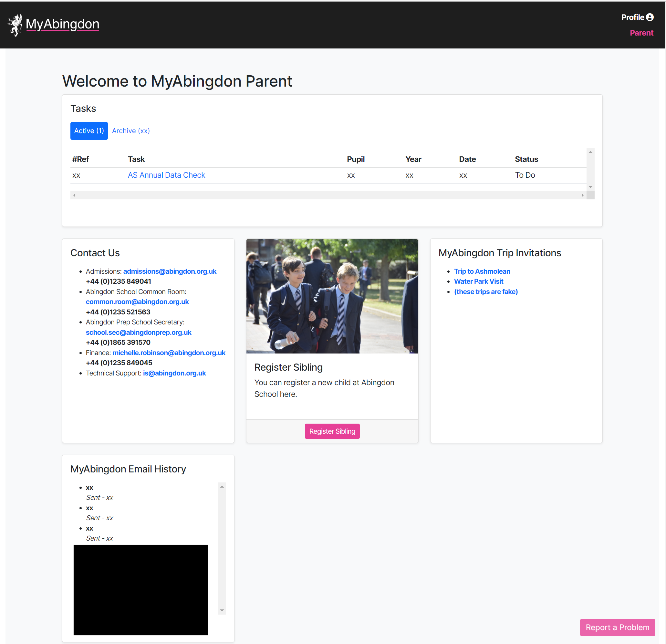Image resolution: width=666 pixels, height=644 pixels.
Task: Click the Technical Support is@abingdon.org.uk link
Action: tap(174, 373)
